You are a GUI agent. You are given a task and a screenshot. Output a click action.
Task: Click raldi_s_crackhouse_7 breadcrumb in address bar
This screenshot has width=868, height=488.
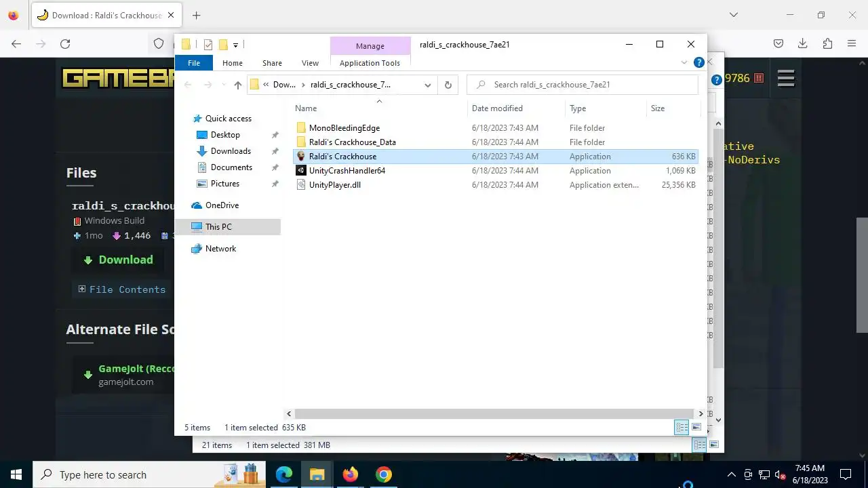click(x=351, y=85)
